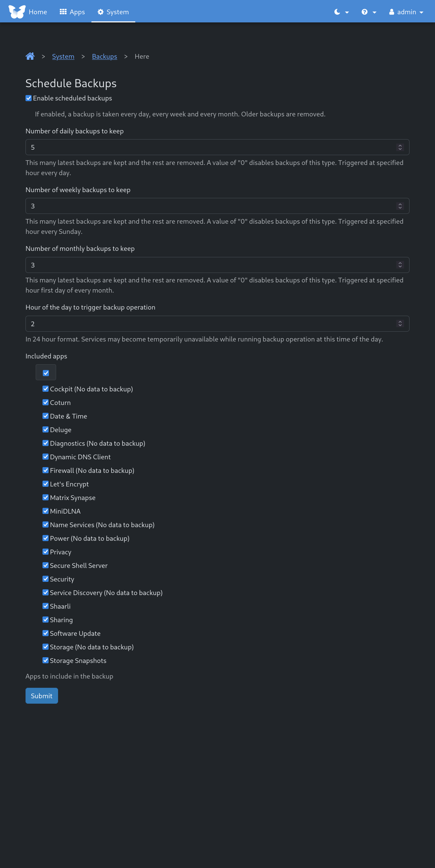Submit the backup schedule form
The height and width of the screenshot is (868, 435).
click(41, 696)
